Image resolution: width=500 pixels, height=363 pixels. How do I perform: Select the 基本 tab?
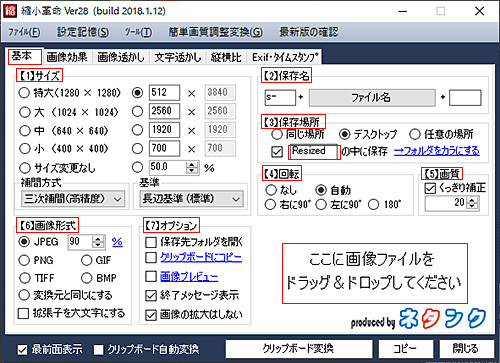[x=24, y=56]
